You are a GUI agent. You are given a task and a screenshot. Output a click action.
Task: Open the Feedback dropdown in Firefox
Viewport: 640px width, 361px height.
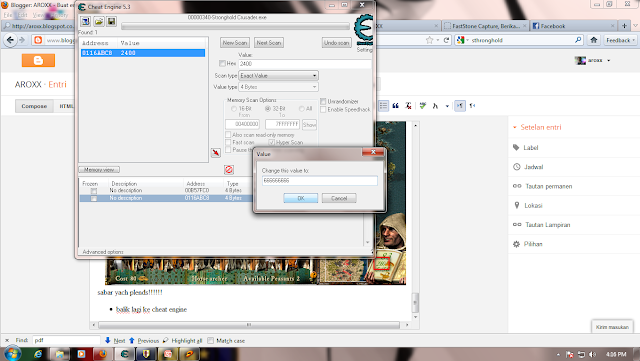click(x=620, y=40)
